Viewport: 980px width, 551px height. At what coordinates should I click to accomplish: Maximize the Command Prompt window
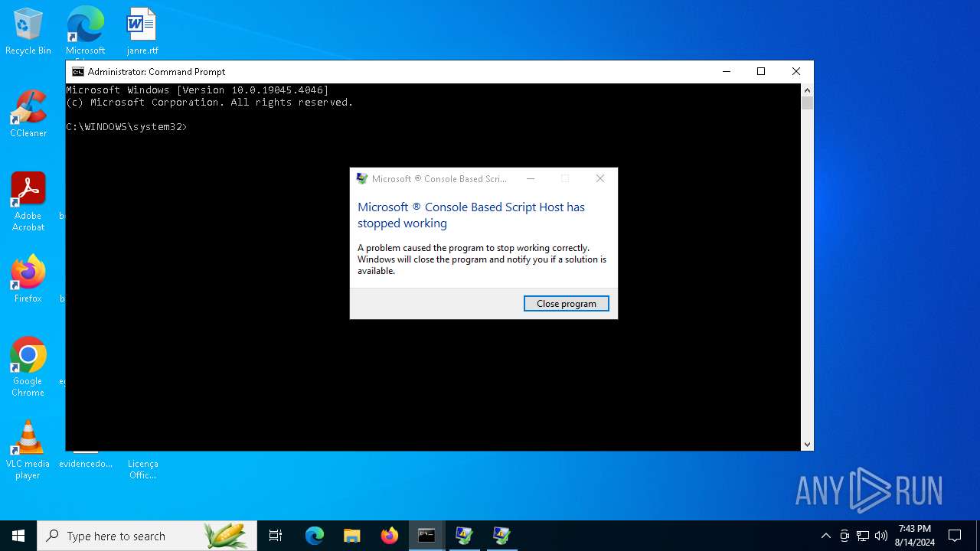[x=761, y=72]
